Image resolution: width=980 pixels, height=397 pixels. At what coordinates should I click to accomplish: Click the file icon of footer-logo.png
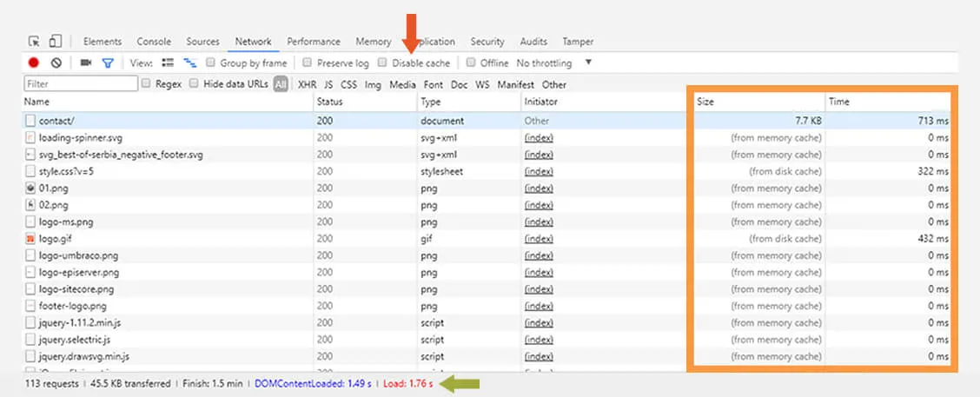click(x=30, y=307)
